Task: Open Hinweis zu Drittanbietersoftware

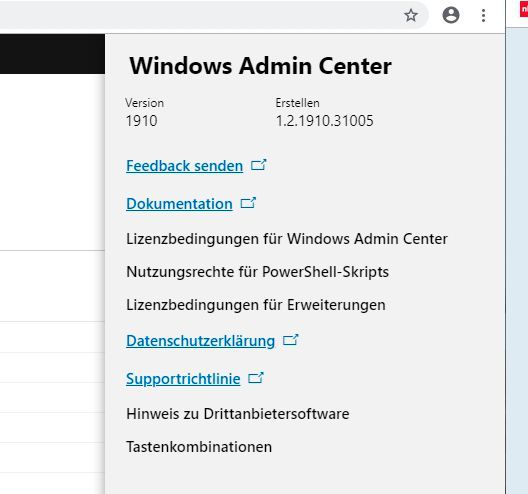Action: 238,414
